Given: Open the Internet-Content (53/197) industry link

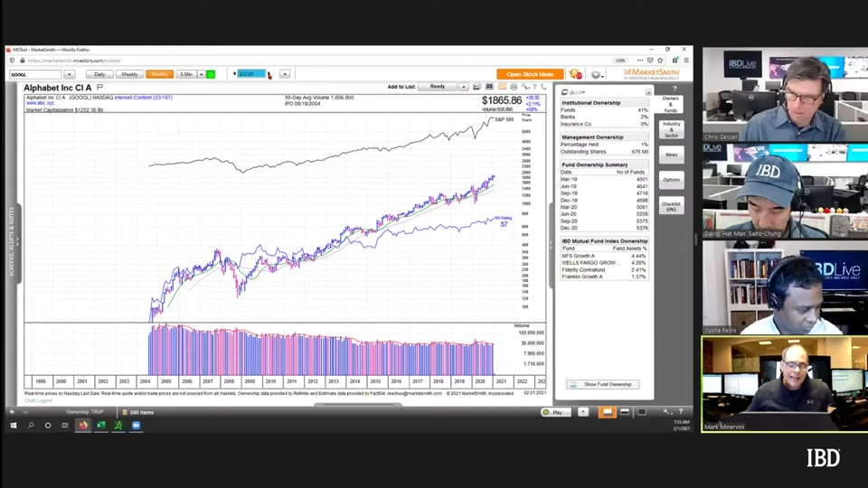Looking at the screenshot, I should [x=144, y=98].
